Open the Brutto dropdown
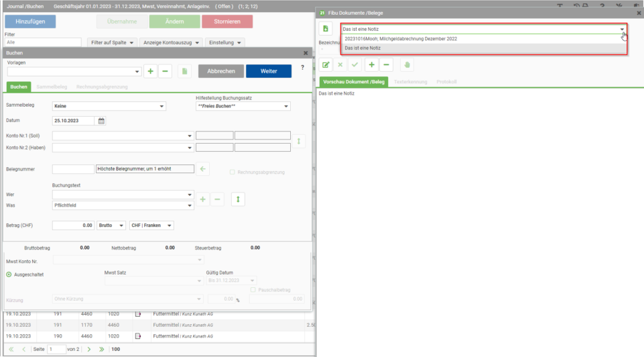644x357 pixels. pos(111,225)
